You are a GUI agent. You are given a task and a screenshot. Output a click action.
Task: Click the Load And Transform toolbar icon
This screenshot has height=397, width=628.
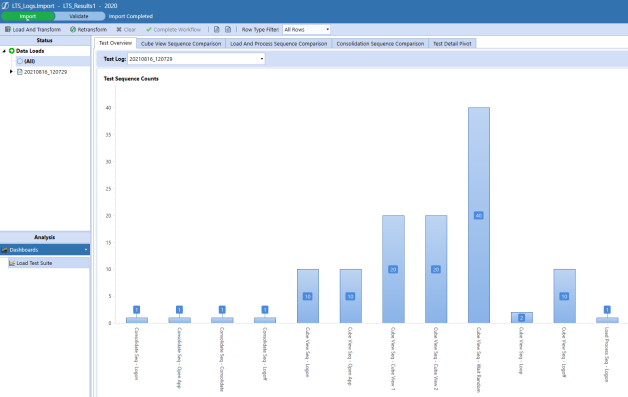click(x=8, y=29)
